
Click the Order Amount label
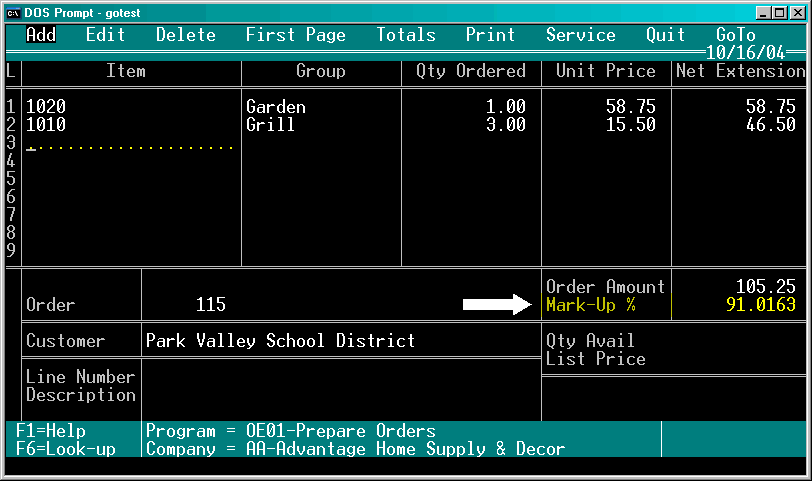(x=605, y=286)
